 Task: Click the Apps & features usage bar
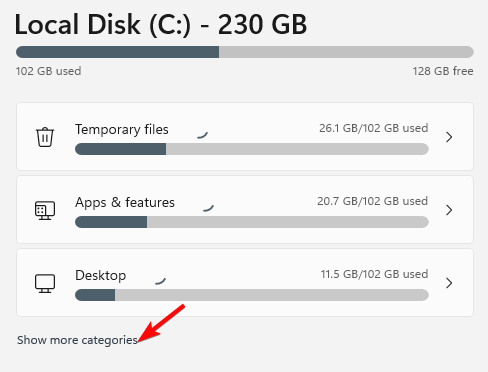[x=252, y=222]
